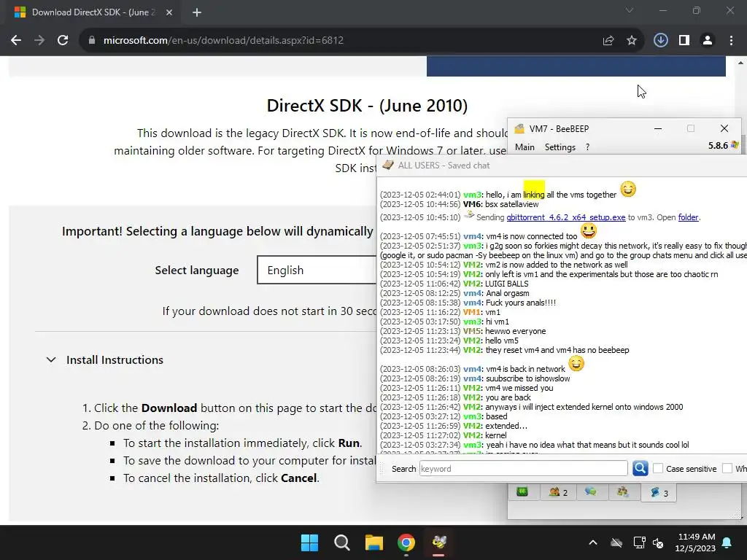The image size is (747, 560).
Task: Open the Select language dropdown showing English
Action: pos(317,270)
